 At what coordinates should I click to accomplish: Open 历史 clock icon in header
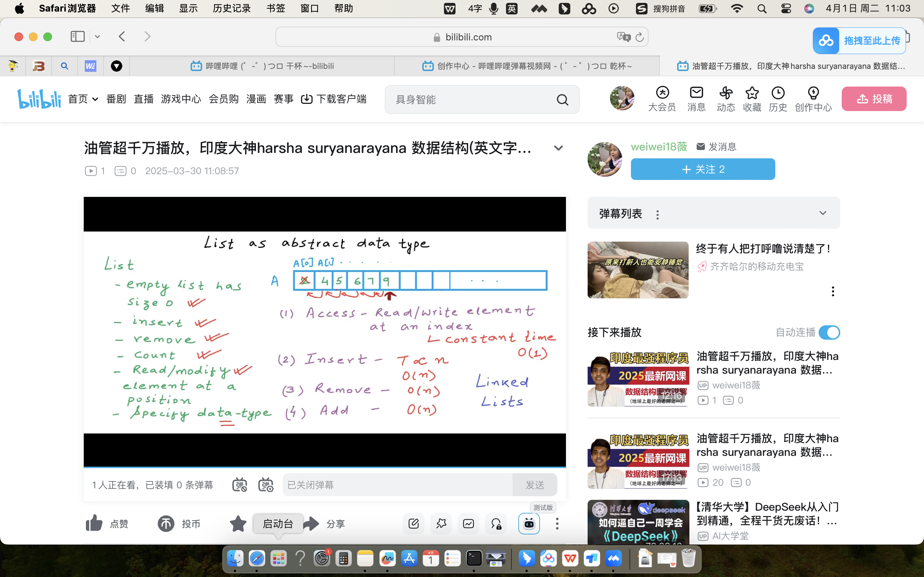[778, 93]
